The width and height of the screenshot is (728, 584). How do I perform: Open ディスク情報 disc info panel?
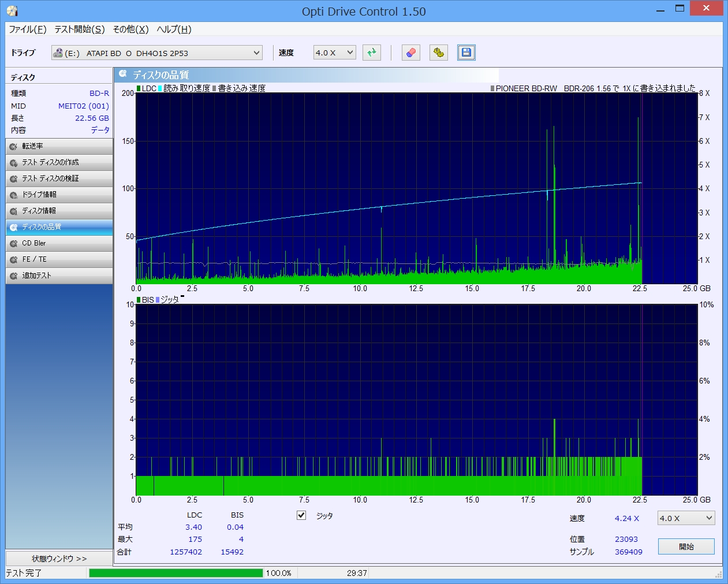point(59,211)
